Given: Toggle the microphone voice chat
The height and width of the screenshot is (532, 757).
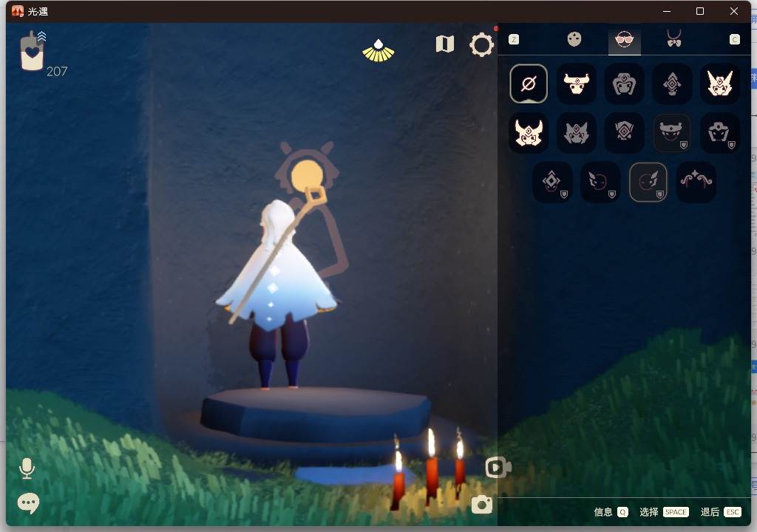Looking at the screenshot, I should (27, 468).
